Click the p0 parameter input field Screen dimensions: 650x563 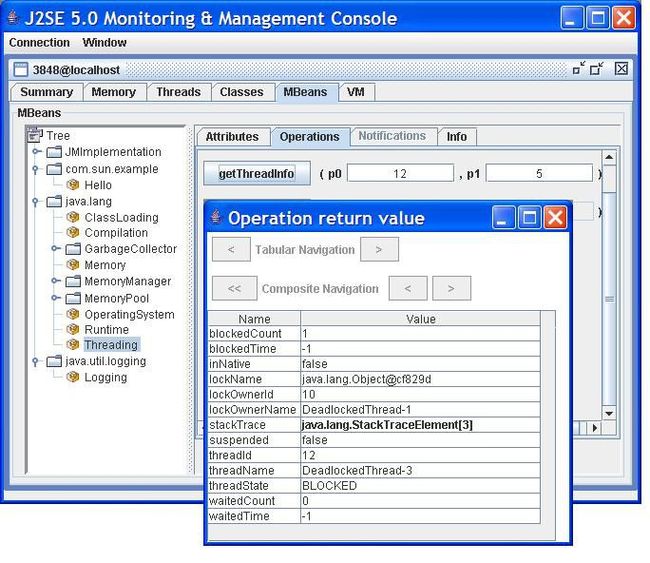pos(400,173)
